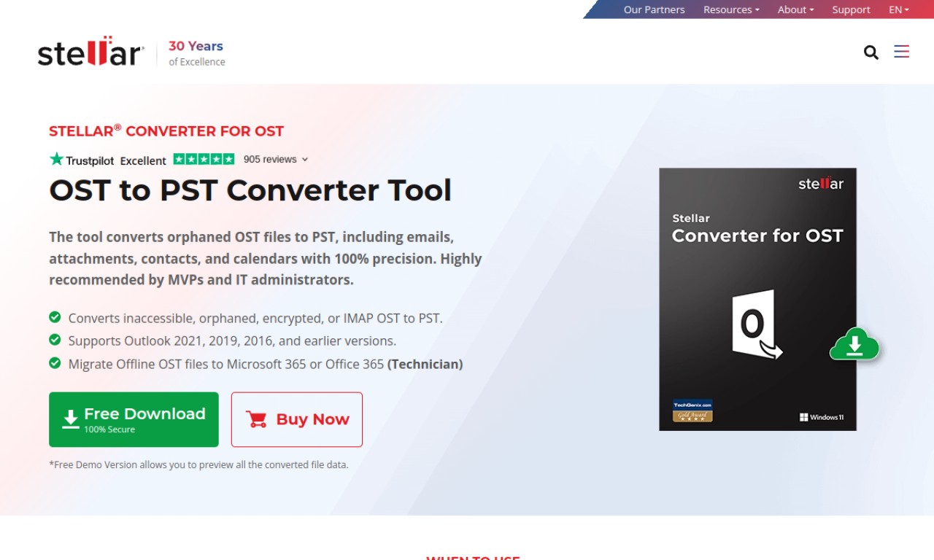
Task: Click the TechGenix Gold Award badge
Action: [692, 411]
